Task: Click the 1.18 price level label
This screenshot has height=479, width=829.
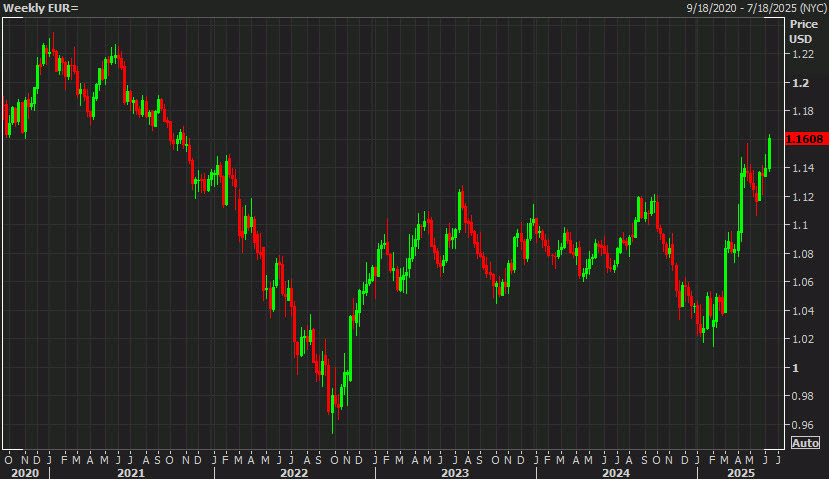Action: [x=803, y=111]
